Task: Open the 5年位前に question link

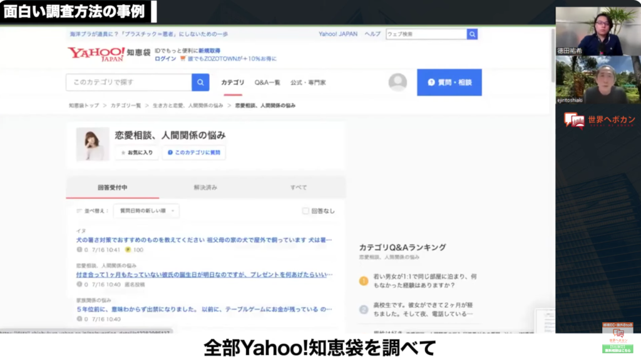Action: pos(204,309)
